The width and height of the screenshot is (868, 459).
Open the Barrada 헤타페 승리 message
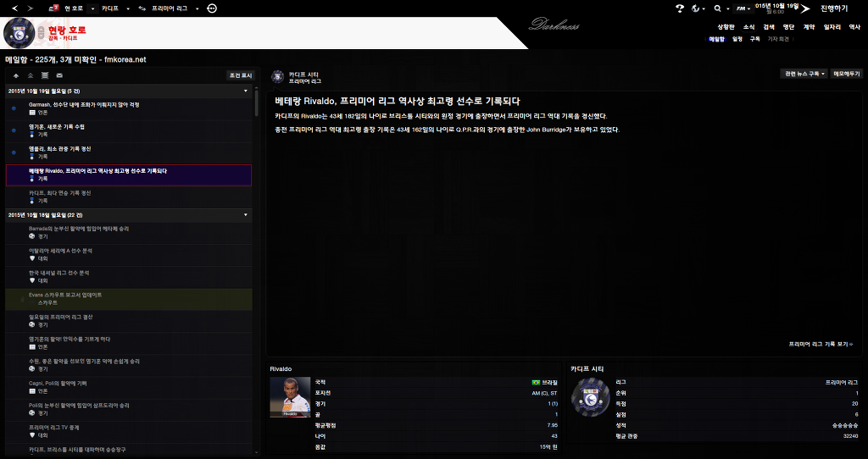click(129, 232)
